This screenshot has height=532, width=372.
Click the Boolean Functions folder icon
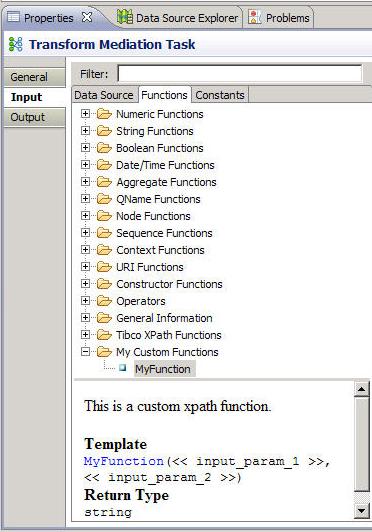[x=104, y=148]
